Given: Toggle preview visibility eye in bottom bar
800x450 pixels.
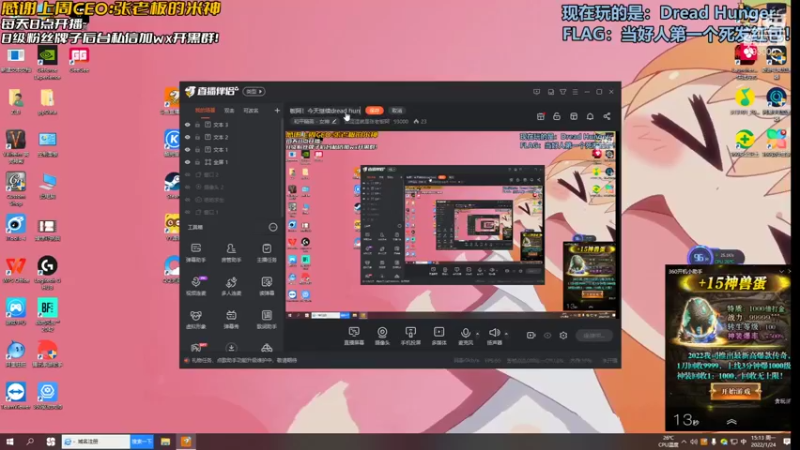Looking at the screenshot, I should click(x=547, y=335).
